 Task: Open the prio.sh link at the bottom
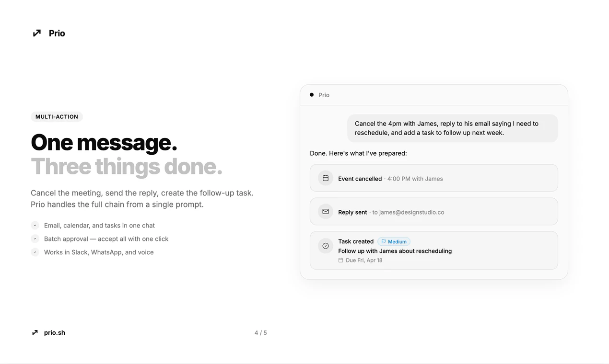(x=54, y=332)
